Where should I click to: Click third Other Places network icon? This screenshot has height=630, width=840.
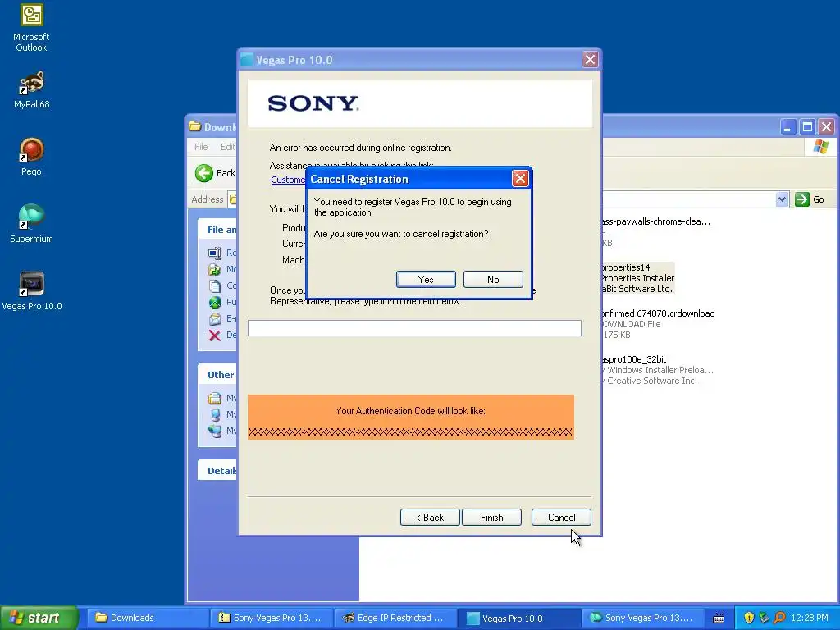click(x=215, y=431)
